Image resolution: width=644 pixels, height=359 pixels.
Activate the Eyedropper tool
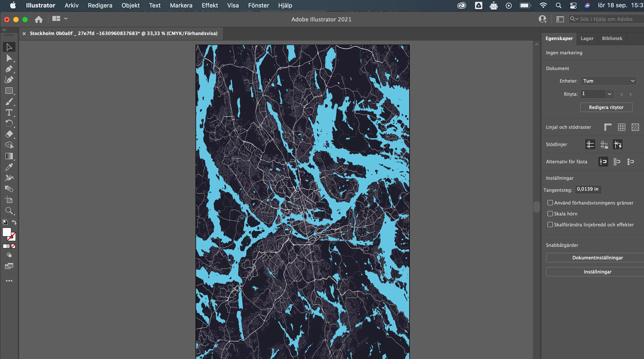pyautogui.click(x=9, y=167)
